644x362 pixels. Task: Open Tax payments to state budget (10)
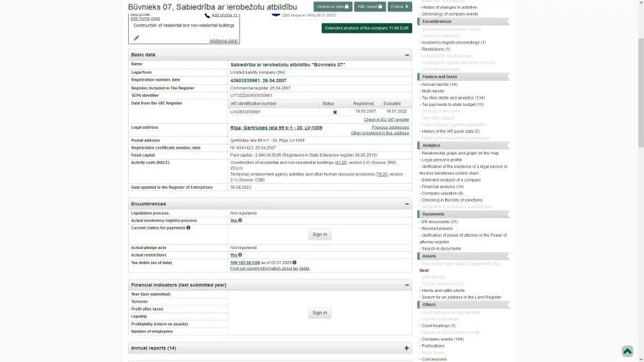(453, 104)
